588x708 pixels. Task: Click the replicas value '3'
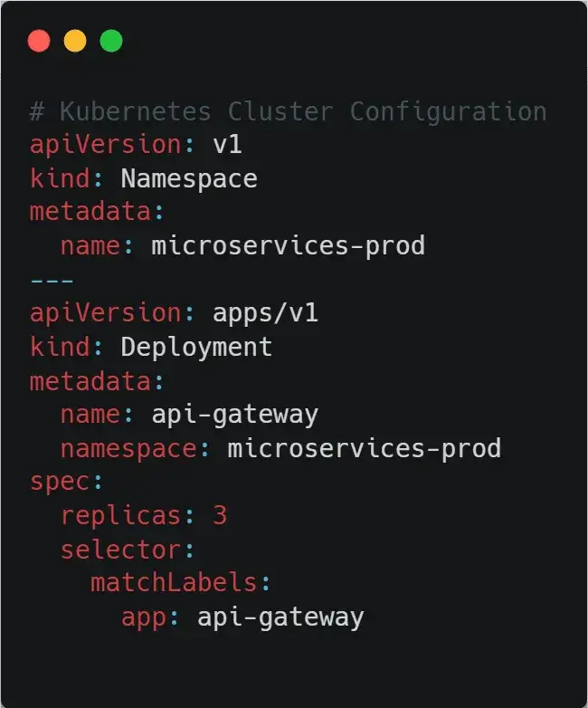point(220,515)
